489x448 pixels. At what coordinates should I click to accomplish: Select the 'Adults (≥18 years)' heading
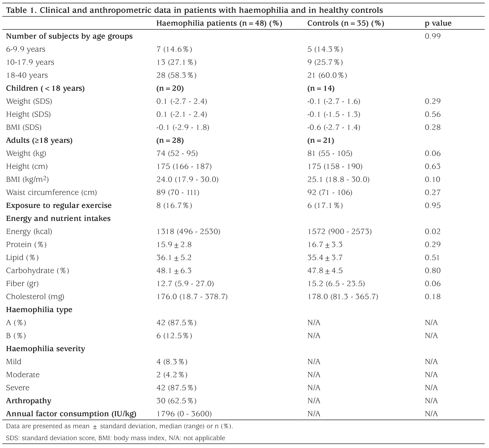coord(39,141)
